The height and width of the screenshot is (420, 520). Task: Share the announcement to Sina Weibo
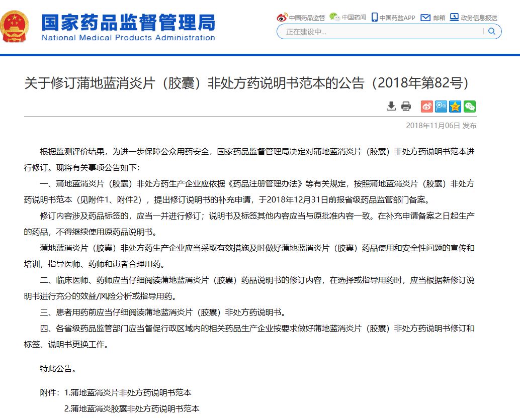[x=426, y=106]
